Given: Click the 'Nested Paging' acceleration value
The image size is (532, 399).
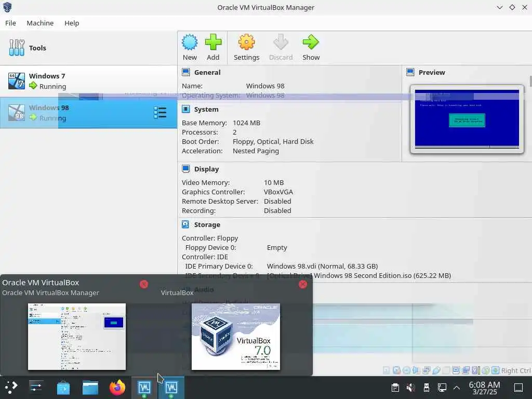Looking at the screenshot, I should point(256,151).
